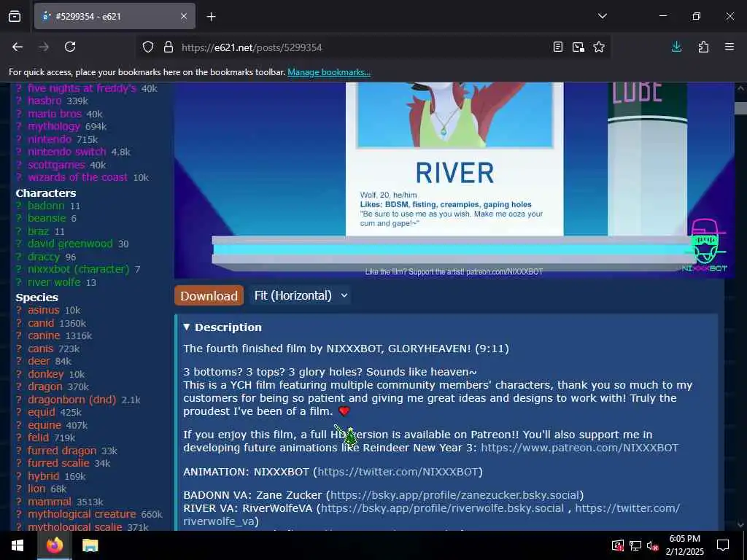Open wiki question mark beside beansie

point(19,218)
